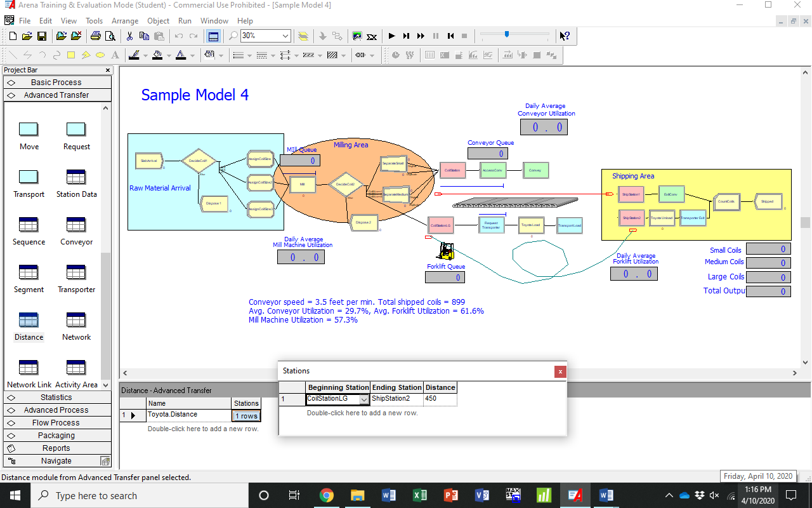
Task: Select the Network module icon
Action: 76,319
